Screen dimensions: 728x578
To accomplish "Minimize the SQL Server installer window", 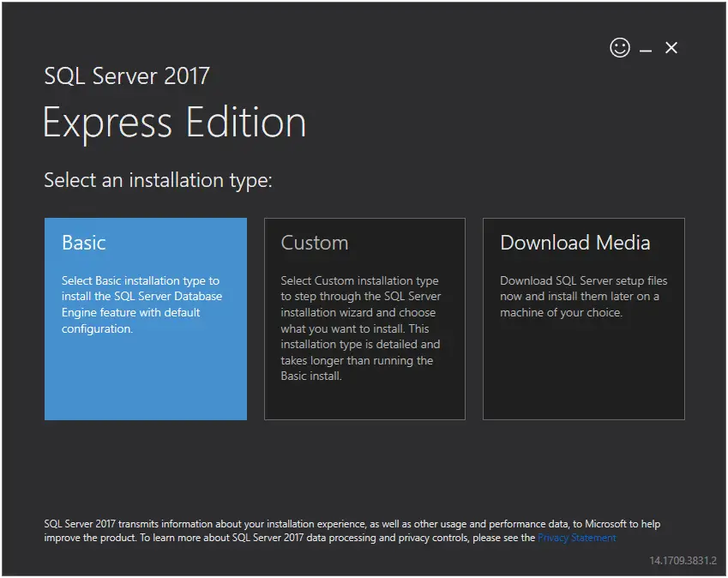I will (x=645, y=48).
